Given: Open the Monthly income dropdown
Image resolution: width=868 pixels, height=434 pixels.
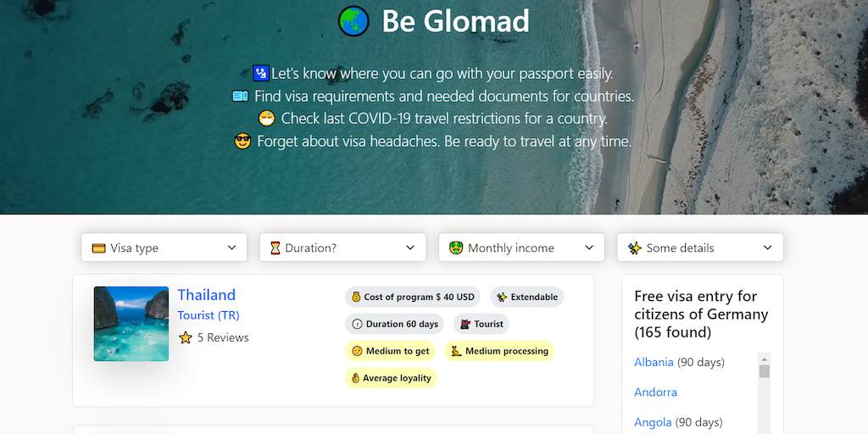Looking at the screenshot, I should 521,248.
